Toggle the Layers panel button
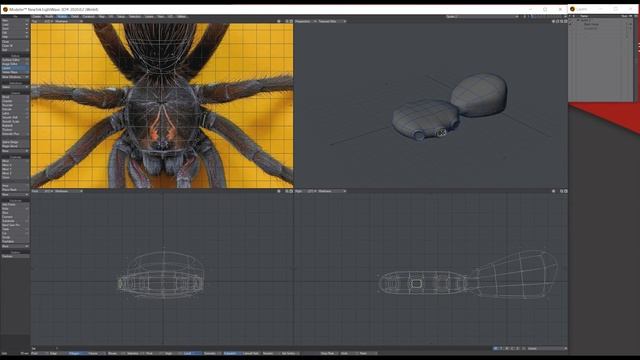 click(15, 68)
